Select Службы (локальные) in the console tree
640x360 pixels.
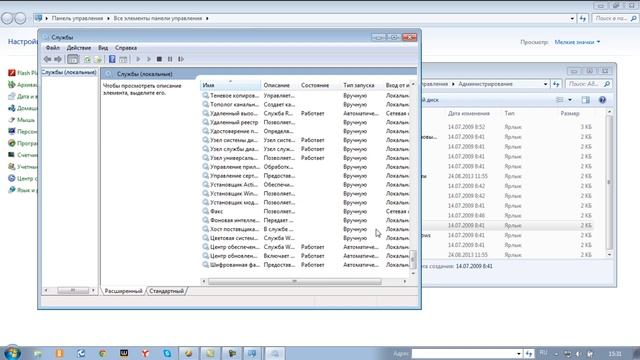point(69,72)
